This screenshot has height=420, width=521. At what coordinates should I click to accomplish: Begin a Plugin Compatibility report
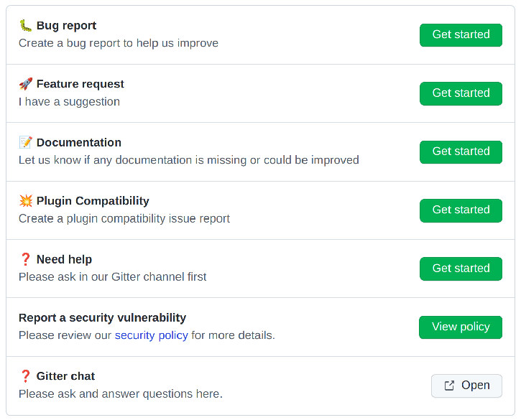coord(461,210)
